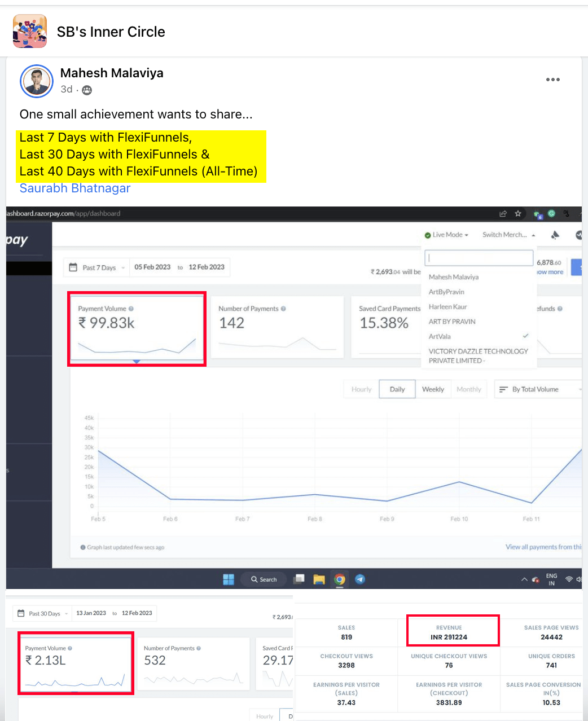Click Mahesh Malaviya's profile picture
588x721 pixels.
click(36, 81)
